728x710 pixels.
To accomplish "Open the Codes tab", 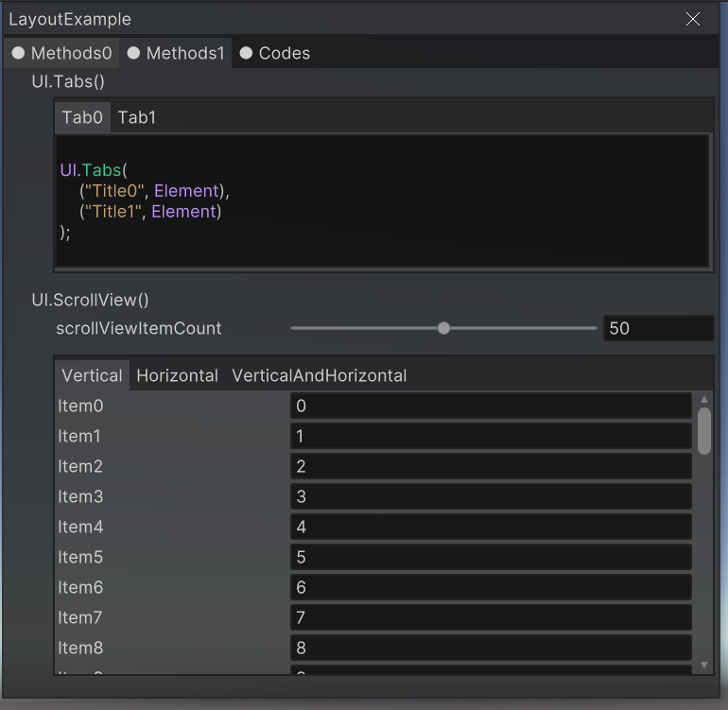I will tap(274, 53).
